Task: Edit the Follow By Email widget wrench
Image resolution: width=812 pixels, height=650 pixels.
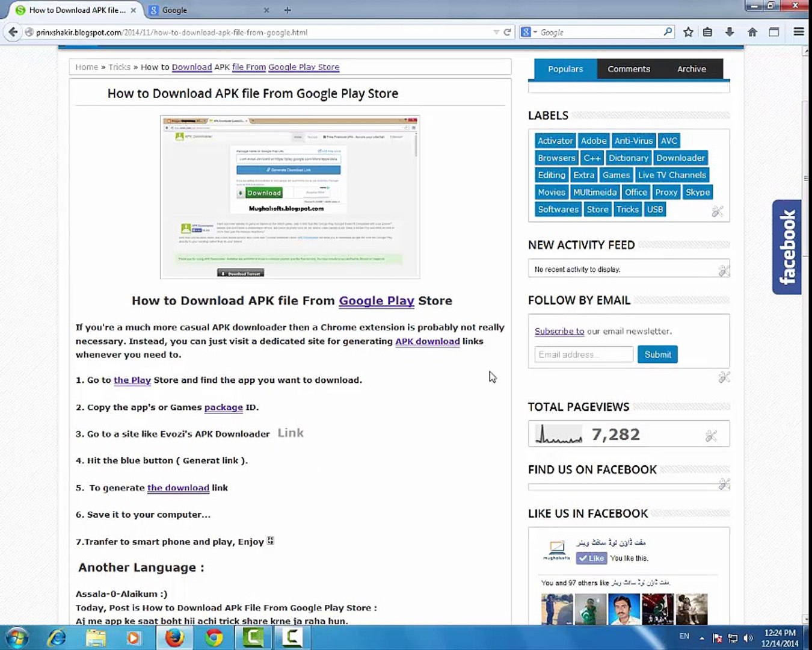Action: point(724,377)
